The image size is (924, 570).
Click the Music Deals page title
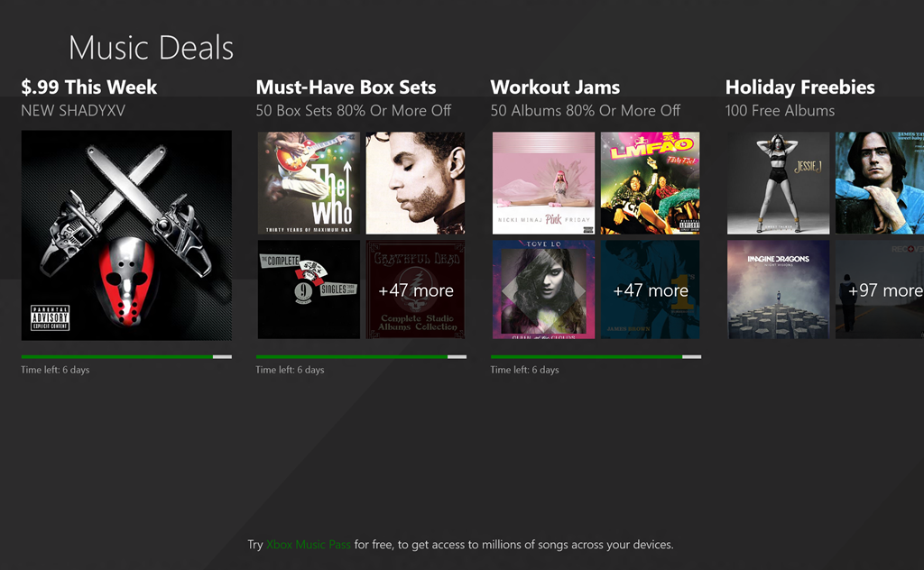pyautogui.click(x=152, y=48)
